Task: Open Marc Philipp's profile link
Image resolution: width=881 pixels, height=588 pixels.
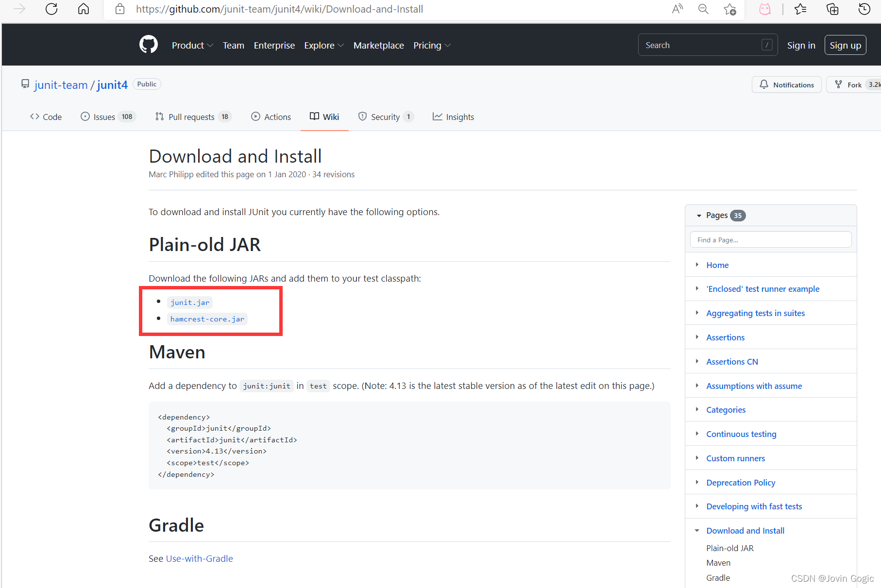Action: point(171,174)
